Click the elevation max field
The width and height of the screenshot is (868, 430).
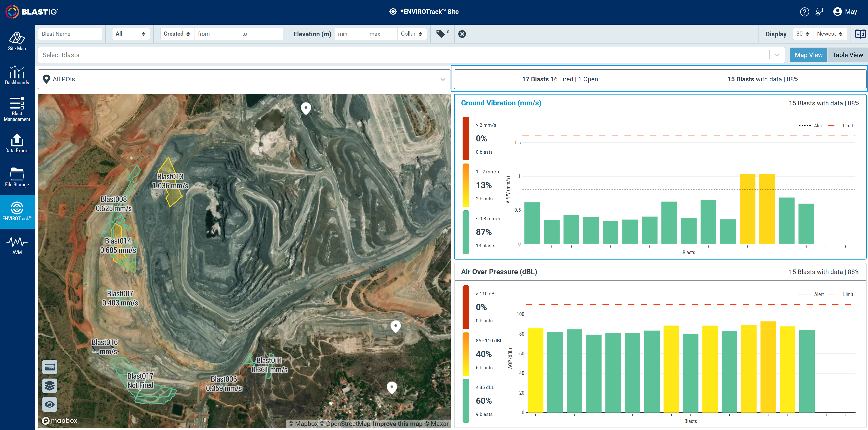(382, 34)
